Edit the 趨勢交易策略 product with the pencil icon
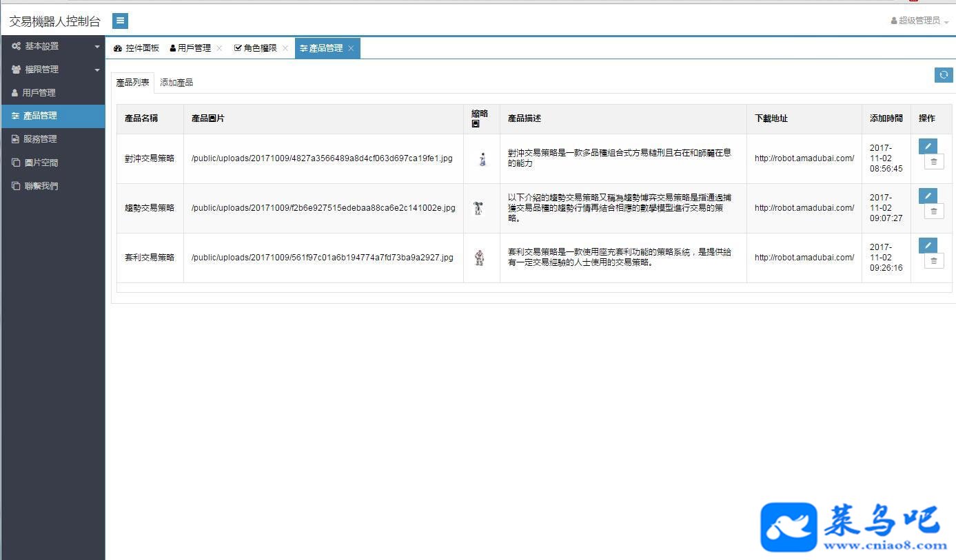The width and height of the screenshot is (956, 560). click(x=928, y=196)
